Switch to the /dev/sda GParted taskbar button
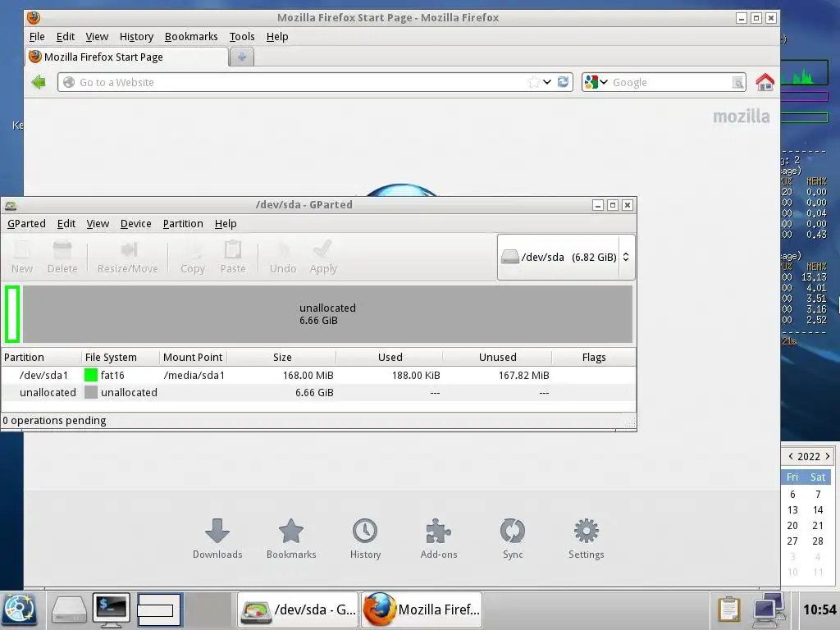 click(299, 609)
